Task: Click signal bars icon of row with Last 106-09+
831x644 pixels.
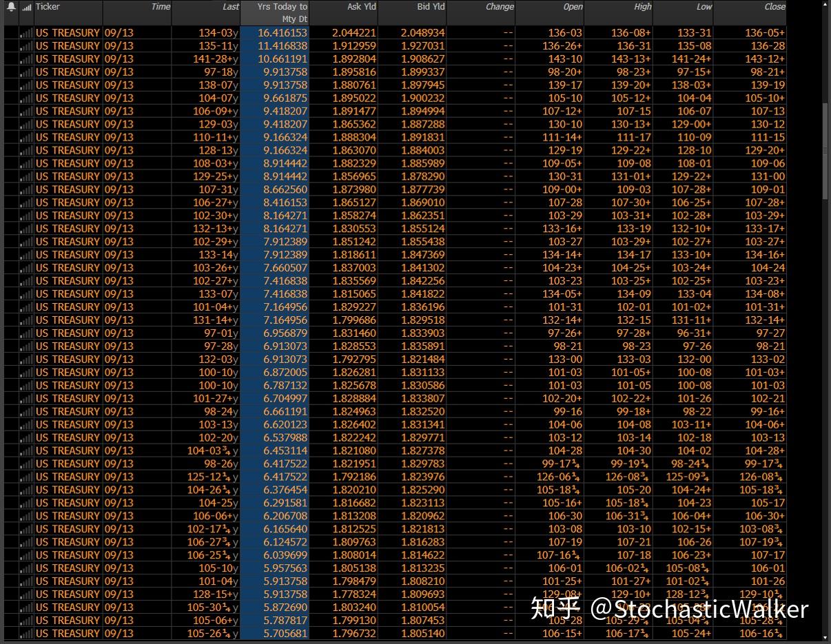Action: [26, 112]
